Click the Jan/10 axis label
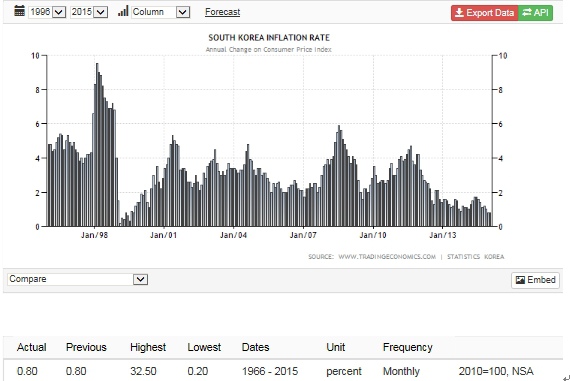The image size is (570, 381). click(x=373, y=235)
